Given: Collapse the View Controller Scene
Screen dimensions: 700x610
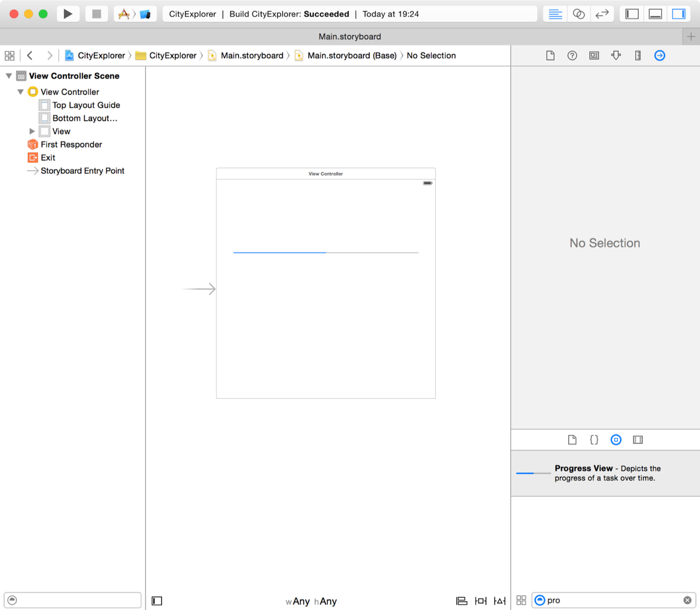Looking at the screenshot, I should tap(9, 75).
